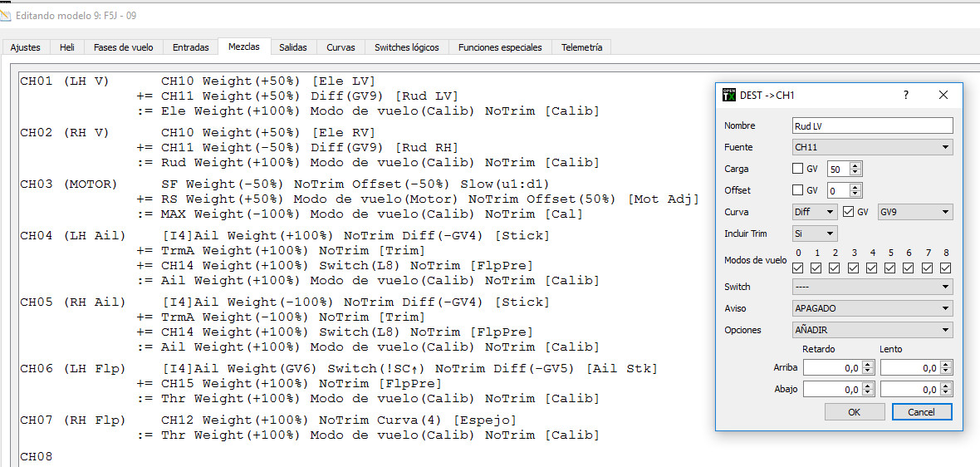Enable the GV checkbox for Offset
Viewport: 980px width, 467px height.
(798, 190)
